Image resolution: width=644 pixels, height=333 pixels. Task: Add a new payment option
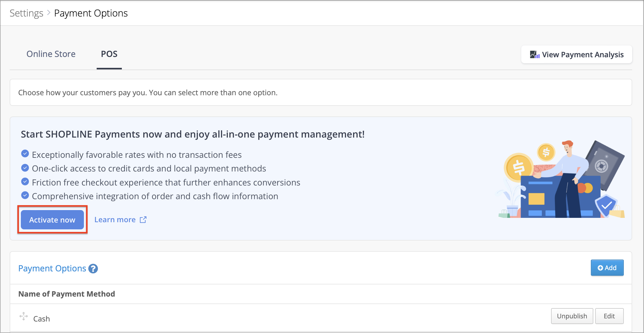pos(607,268)
